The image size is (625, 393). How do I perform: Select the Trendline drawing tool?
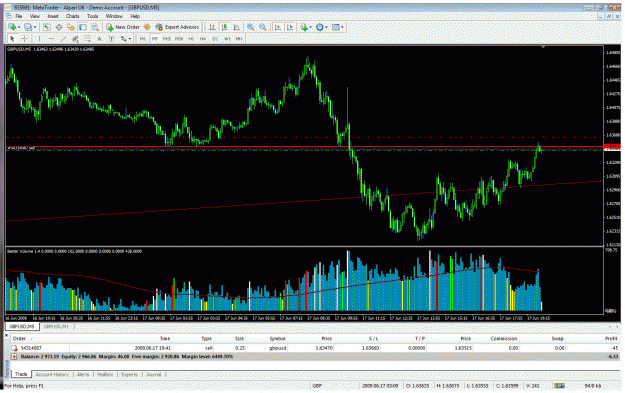[x=63, y=39]
